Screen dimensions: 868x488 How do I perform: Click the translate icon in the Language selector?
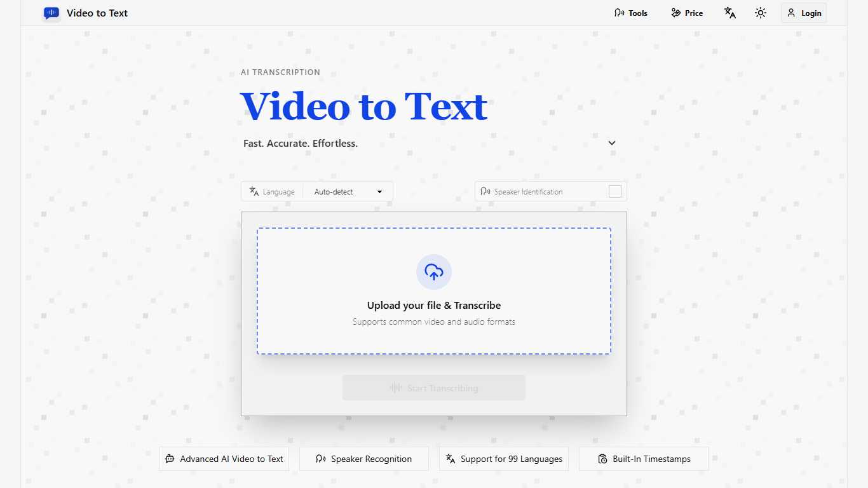(x=254, y=191)
